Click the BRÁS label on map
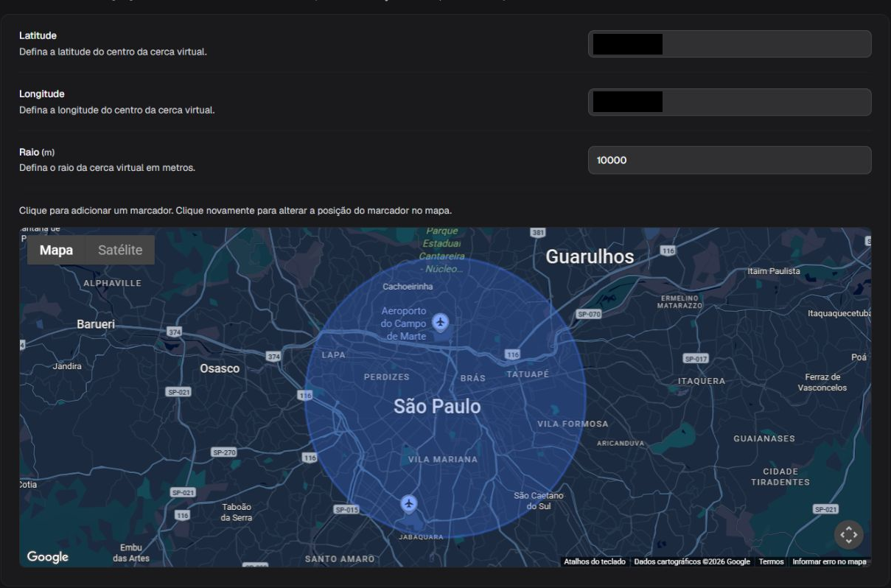891x588 pixels. tap(473, 378)
